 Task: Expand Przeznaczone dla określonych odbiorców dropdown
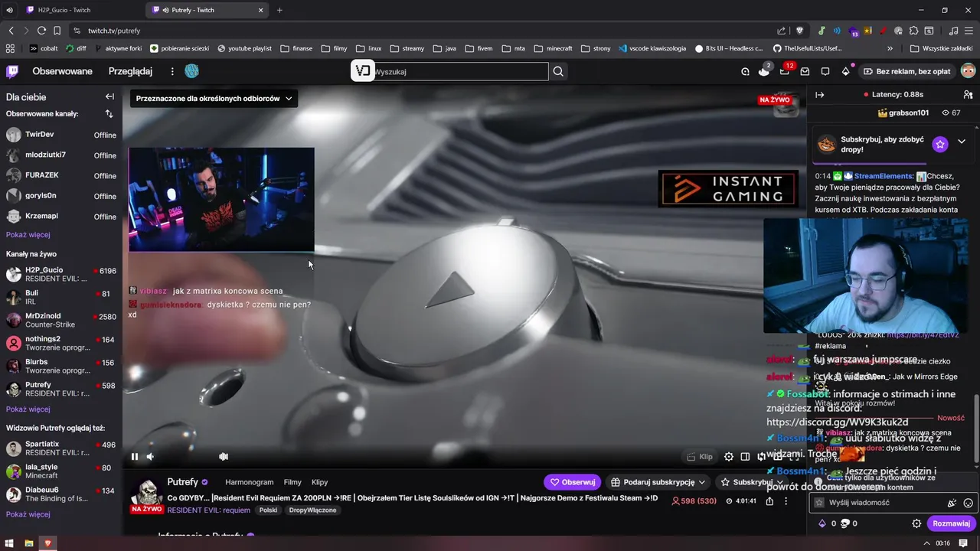click(214, 98)
